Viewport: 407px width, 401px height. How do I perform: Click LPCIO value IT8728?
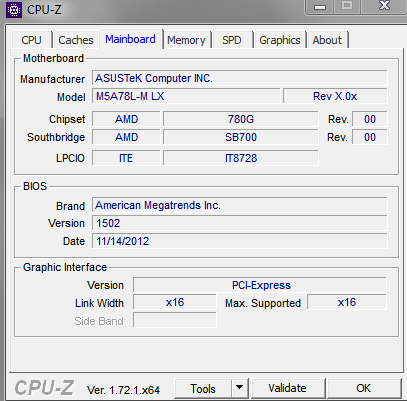point(241,158)
